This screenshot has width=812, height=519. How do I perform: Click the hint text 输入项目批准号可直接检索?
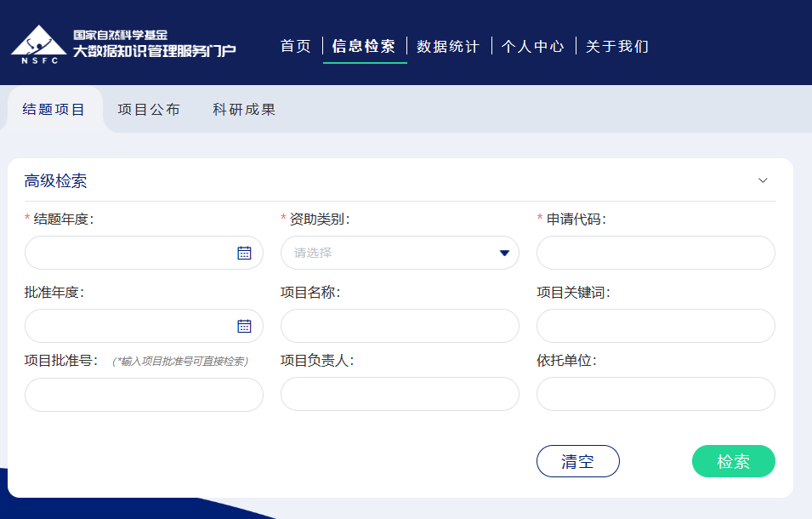point(180,361)
